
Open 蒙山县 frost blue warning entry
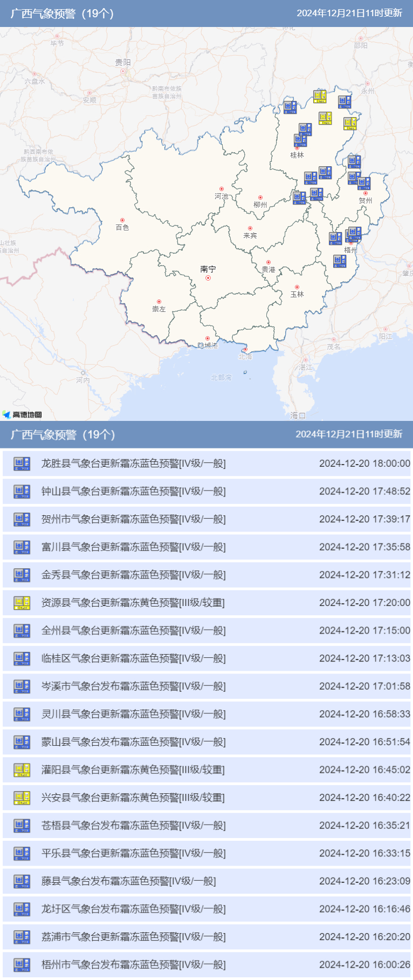point(134,742)
